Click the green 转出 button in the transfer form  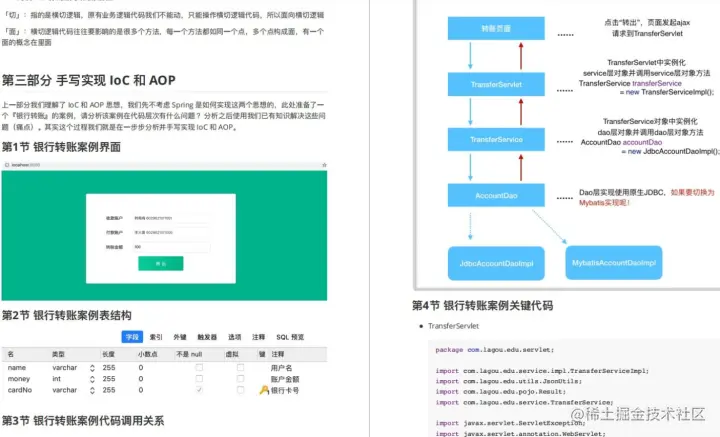(161, 263)
